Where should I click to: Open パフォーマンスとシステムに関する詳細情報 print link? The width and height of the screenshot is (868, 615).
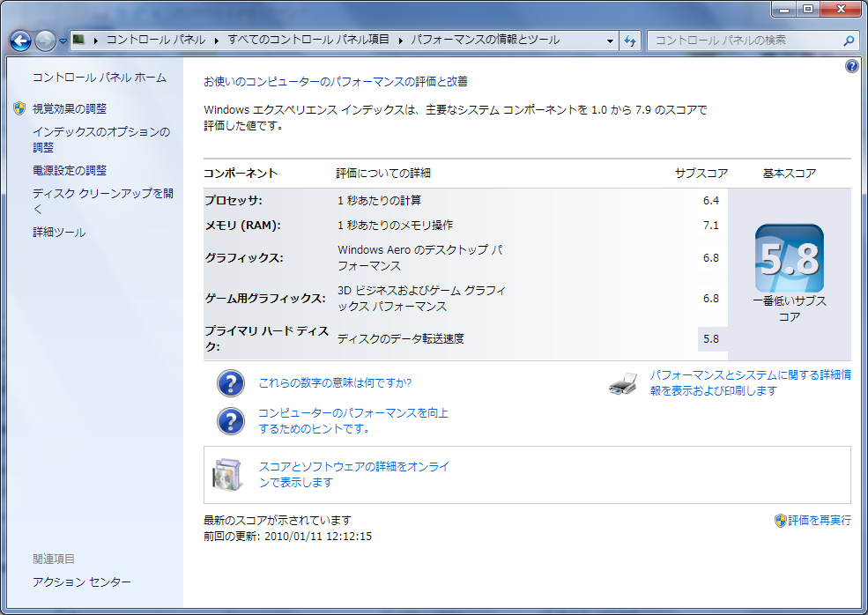tap(751, 383)
